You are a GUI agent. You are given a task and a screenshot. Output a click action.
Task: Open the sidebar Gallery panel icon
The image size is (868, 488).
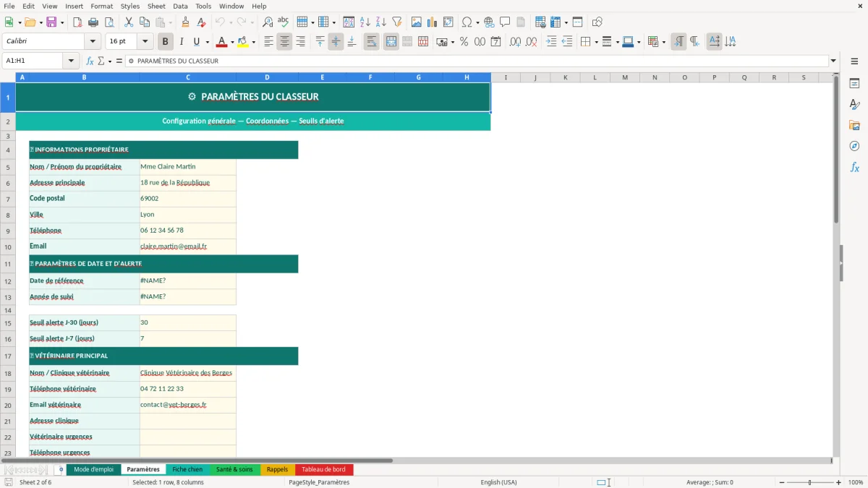(x=854, y=125)
